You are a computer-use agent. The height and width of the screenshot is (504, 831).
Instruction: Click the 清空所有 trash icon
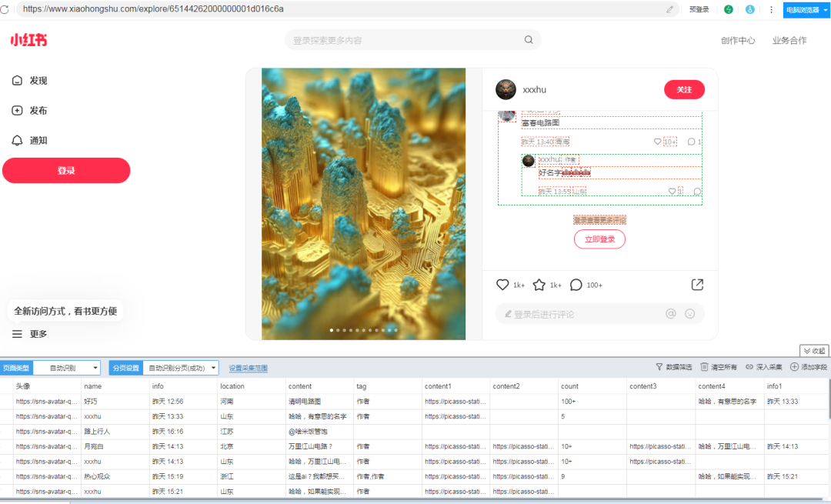pyautogui.click(x=704, y=367)
